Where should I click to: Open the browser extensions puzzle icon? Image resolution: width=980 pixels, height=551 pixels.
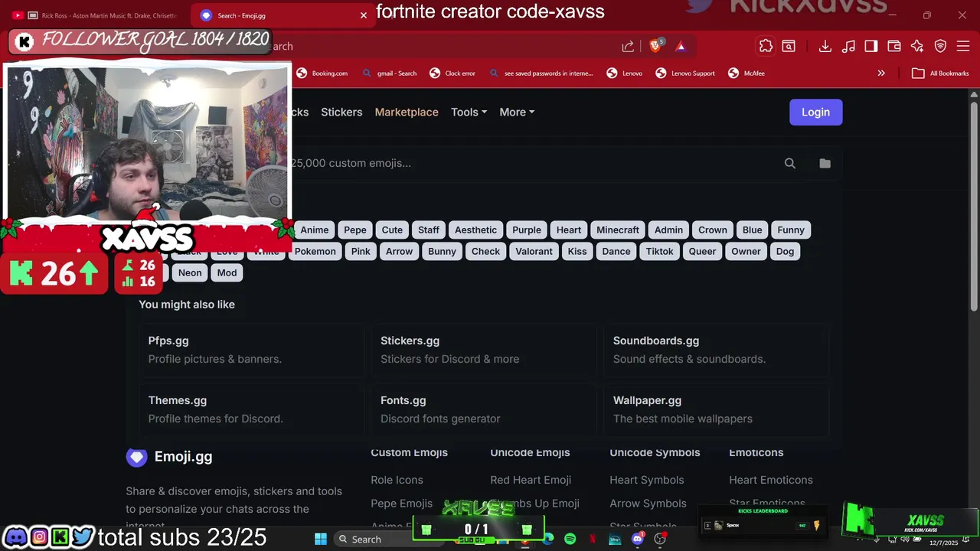[766, 46]
